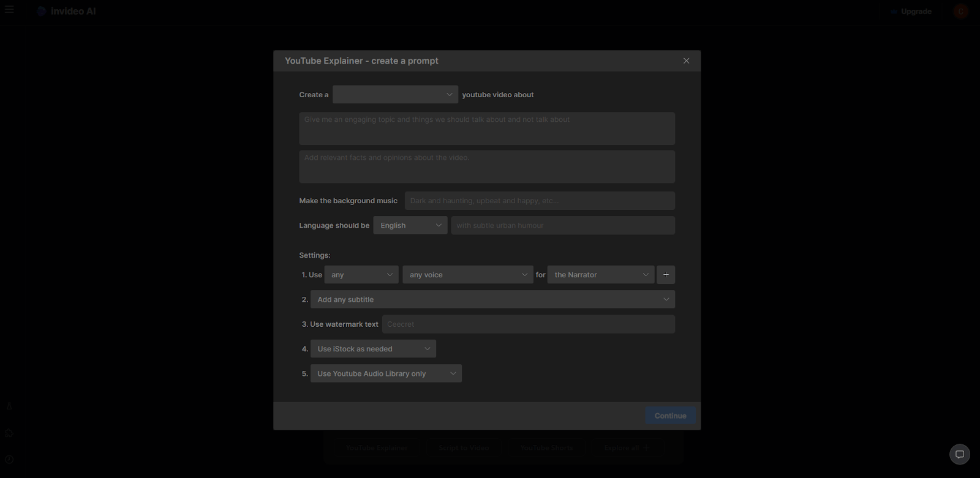Close the YouTube Explainer prompt dialog
The height and width of the screenshot is (478, 980).
coord(686,61)
